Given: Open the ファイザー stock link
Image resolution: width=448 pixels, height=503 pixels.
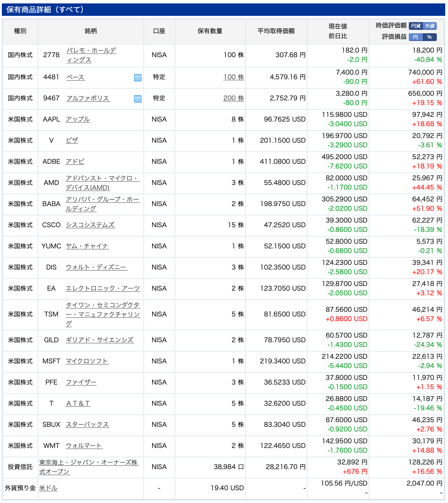Looking at the screenshot, I should coord(81,382).
